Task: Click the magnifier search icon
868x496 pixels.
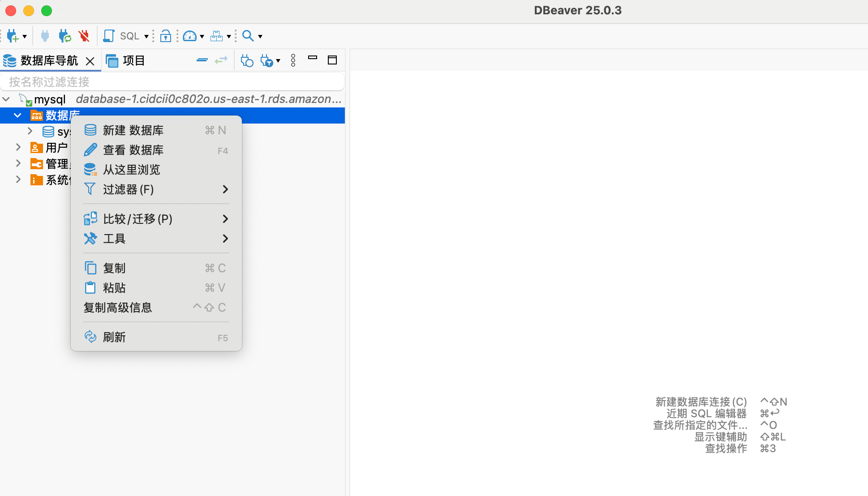Action: click(x=248, y=36)
